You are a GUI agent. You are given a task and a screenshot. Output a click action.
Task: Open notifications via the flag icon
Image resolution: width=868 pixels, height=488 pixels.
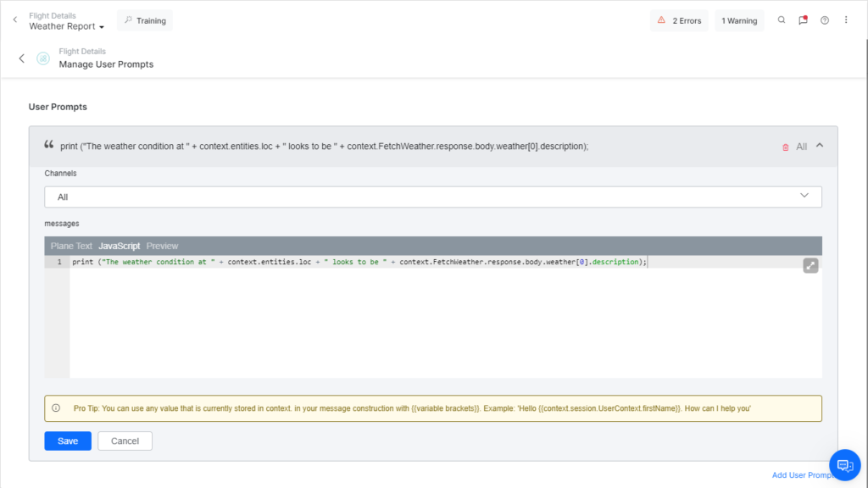803,19
